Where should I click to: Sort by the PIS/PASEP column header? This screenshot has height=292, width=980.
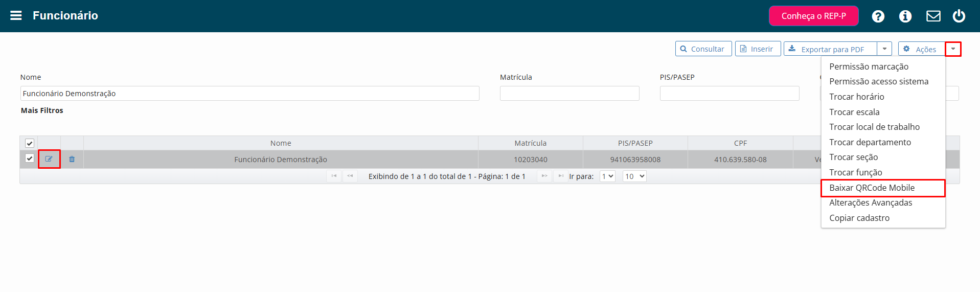pyautogui.click(x=635, y=143)
